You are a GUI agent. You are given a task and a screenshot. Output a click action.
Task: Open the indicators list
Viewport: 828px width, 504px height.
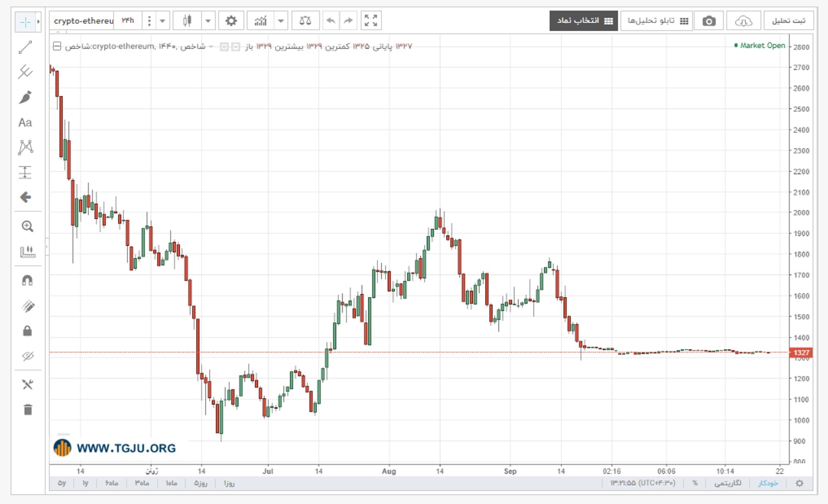click(261, 21)
